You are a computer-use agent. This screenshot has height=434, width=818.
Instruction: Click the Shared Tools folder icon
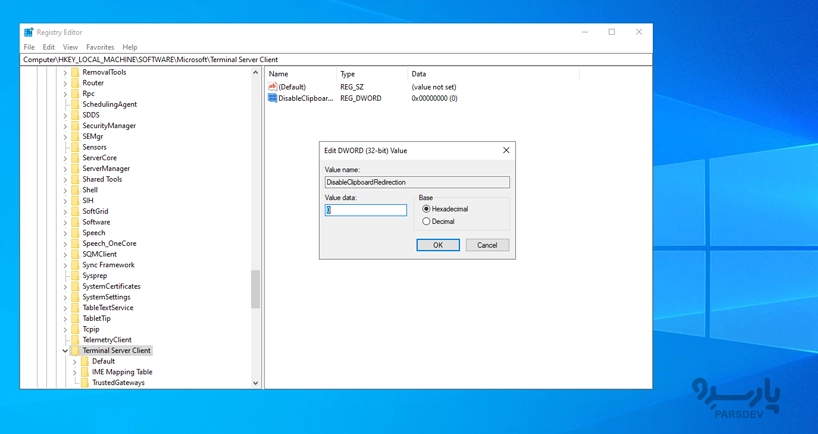75,179
